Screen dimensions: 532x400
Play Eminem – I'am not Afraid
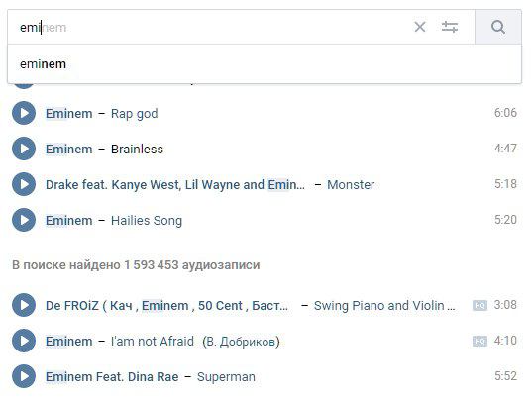click(24, 341)
